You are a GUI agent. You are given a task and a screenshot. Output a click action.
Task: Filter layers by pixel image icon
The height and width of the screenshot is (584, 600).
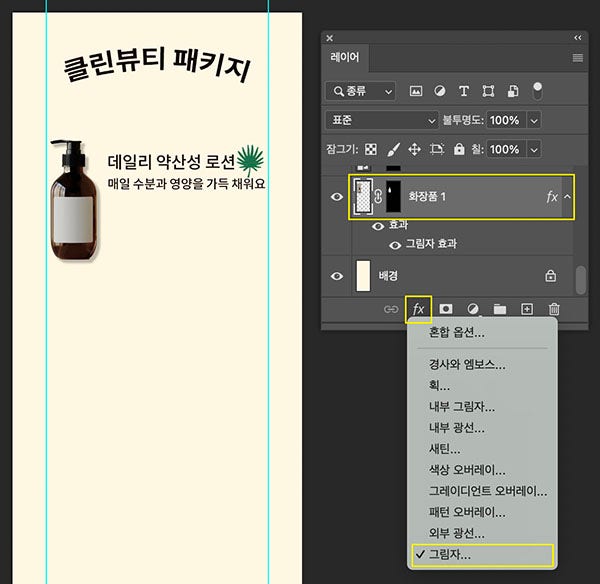(416, 91)
